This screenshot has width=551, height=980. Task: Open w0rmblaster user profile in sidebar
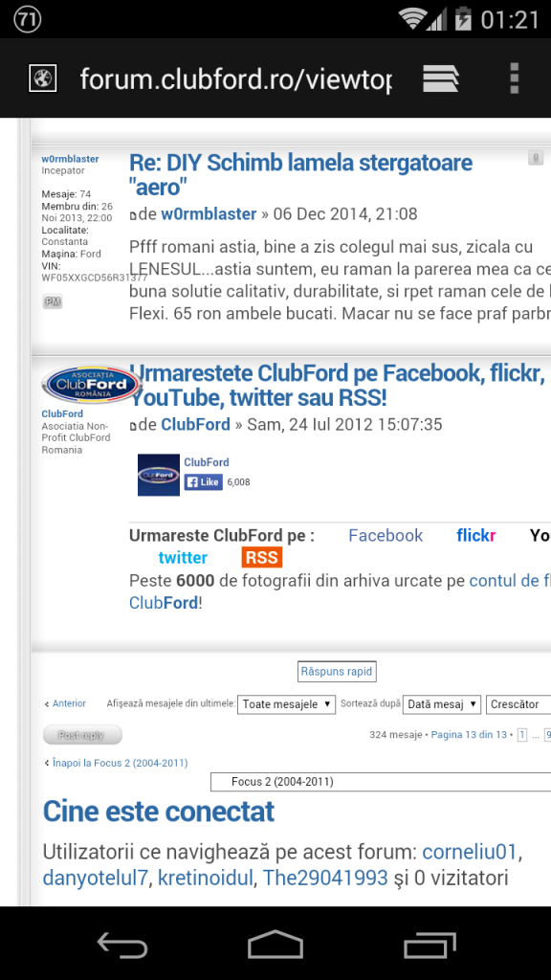pos(70,159)
